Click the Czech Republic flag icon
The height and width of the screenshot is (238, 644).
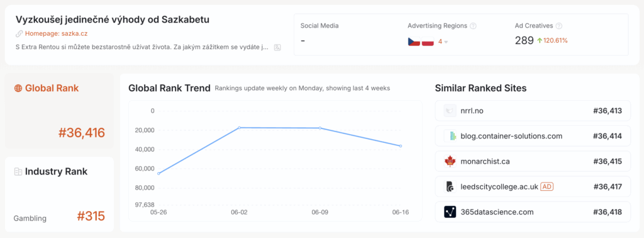pos(414,42)
